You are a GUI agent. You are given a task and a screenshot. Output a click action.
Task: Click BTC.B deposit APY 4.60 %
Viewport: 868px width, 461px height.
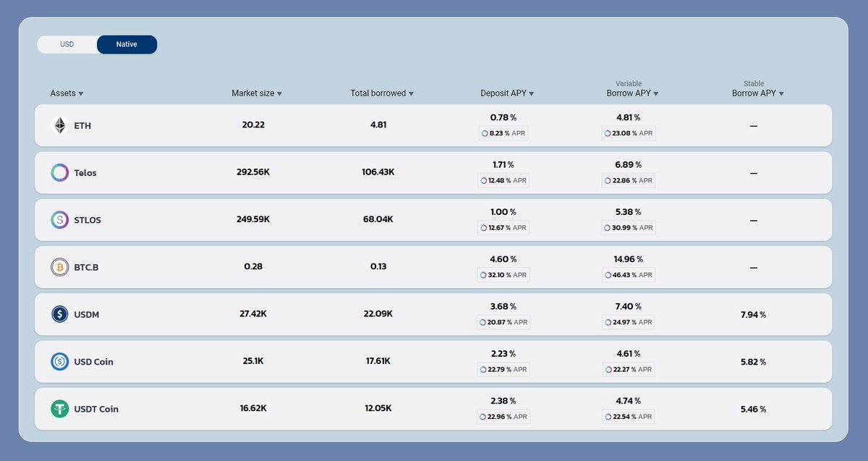503,259
